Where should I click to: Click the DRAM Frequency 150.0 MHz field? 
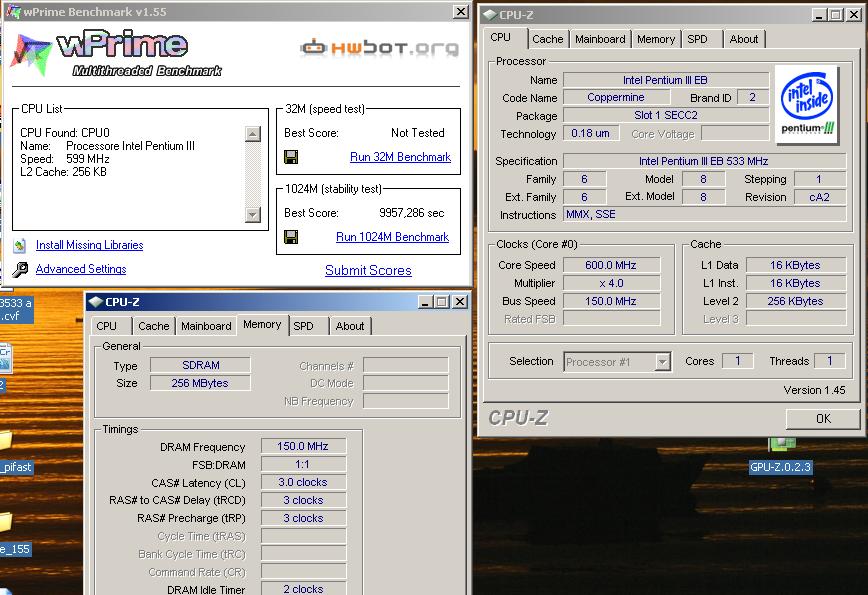click(303, 447)
